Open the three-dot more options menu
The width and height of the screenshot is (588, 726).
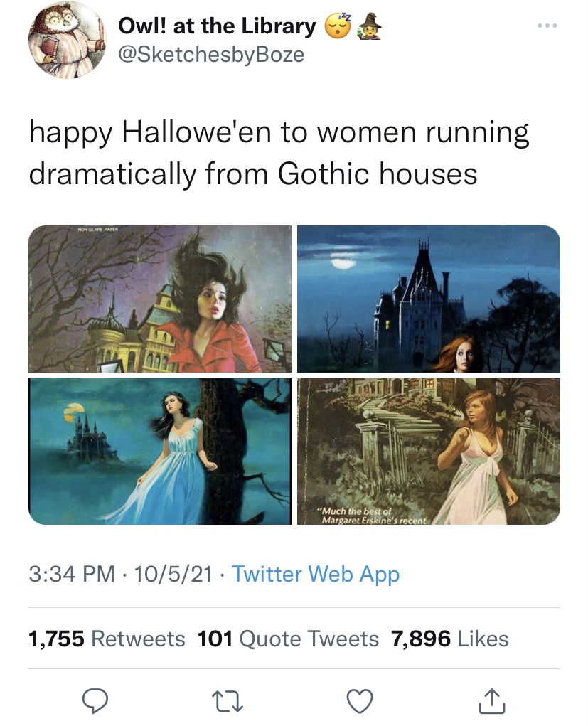[x=545, y=27]
